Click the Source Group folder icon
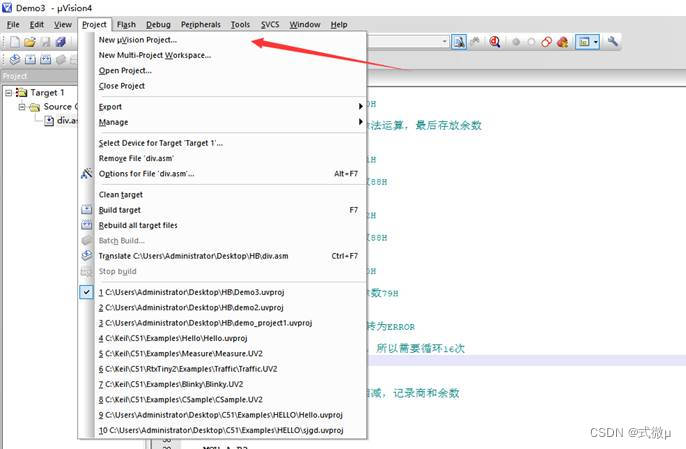Viewport: 686px width, 449px height. click(35, 107)
